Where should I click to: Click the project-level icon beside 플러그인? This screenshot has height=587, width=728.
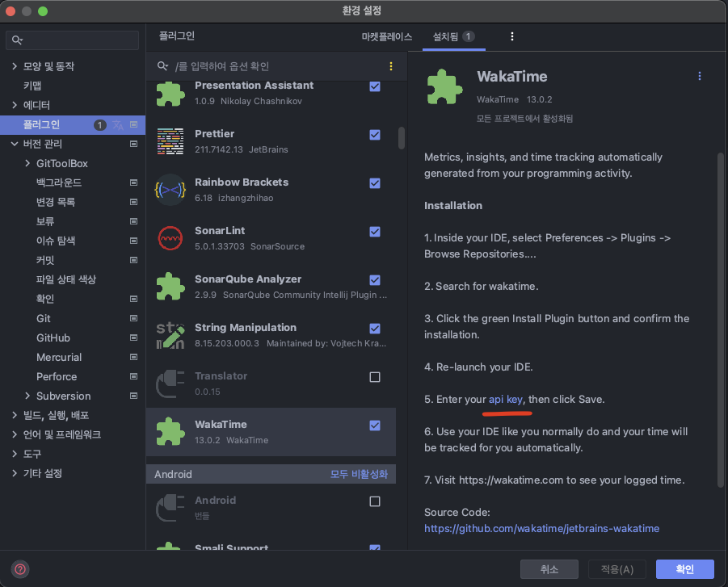click(x=133, y=124)
